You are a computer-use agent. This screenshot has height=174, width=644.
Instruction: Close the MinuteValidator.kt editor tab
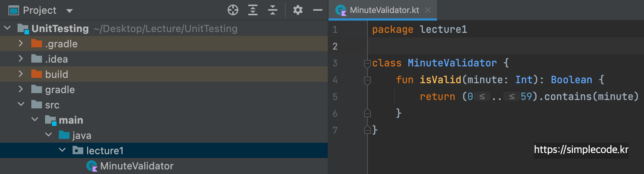click(x=428, y=10)
